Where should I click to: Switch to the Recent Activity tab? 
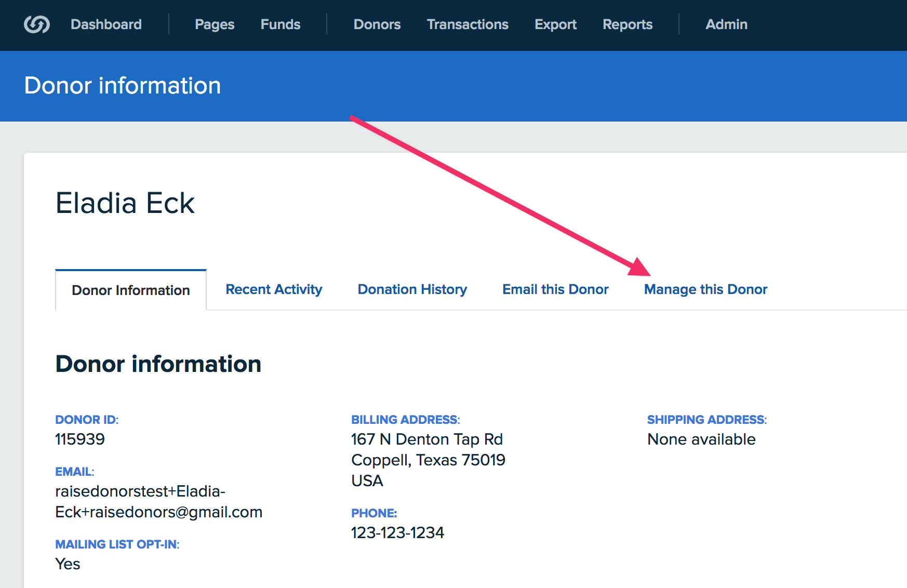[x=274, y=289]
